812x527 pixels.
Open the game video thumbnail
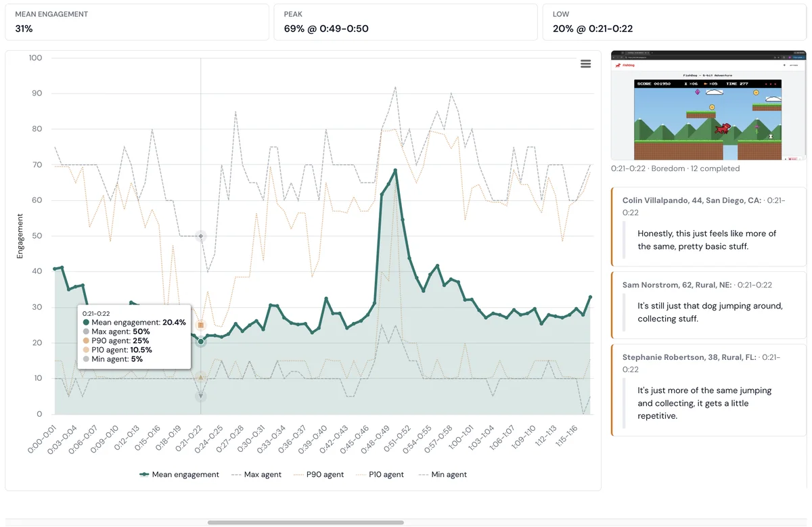tap(708, 105)
